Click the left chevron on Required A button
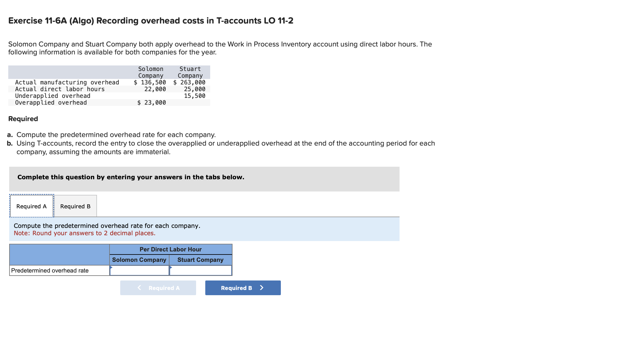Image resolution: width=640 pixels, height=364 pixels. [140, 288]
